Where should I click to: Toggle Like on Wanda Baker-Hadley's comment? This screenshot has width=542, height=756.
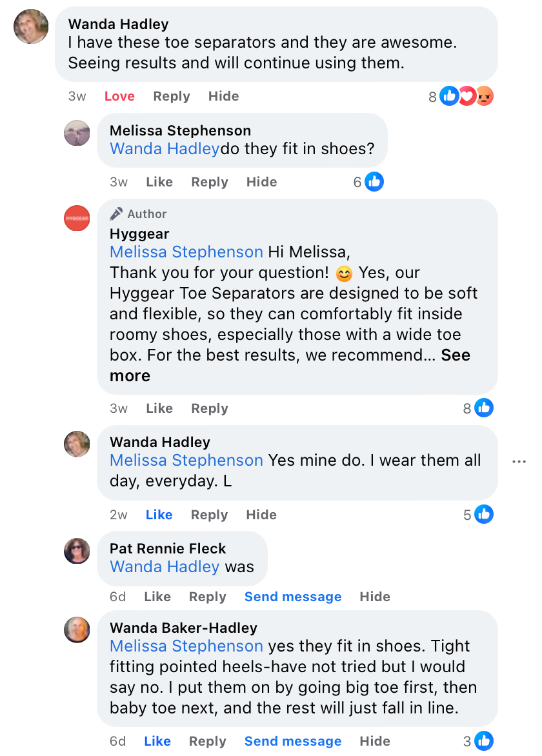pyautogui.click(x=157, y=741)
